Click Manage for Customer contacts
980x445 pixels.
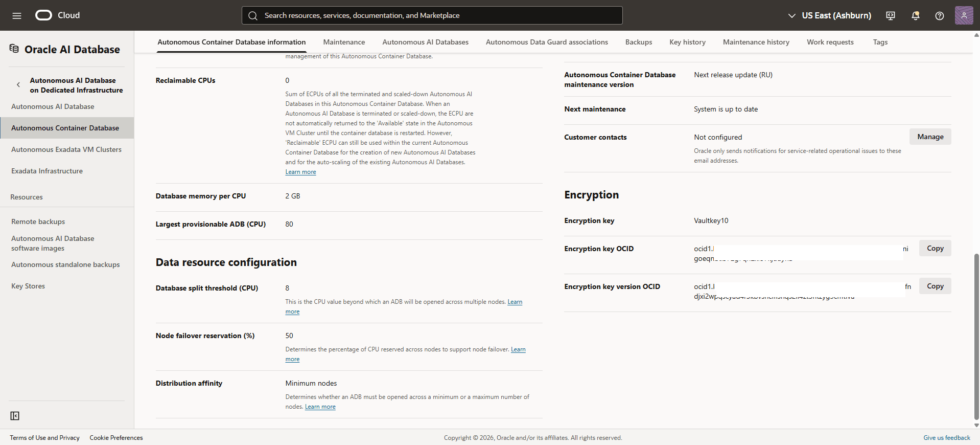930,137
